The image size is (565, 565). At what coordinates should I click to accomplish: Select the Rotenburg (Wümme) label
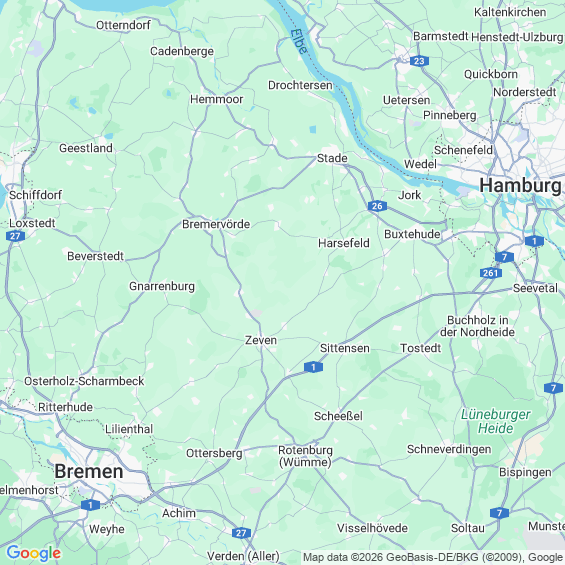(x=305, y=456)
